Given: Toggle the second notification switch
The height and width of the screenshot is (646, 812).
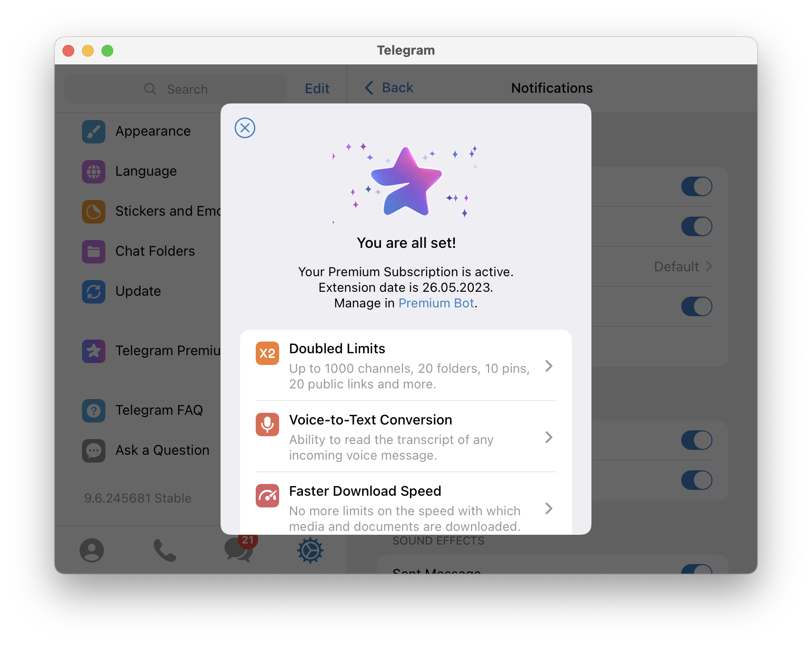Looking at the screenshot, I should 696,226.
